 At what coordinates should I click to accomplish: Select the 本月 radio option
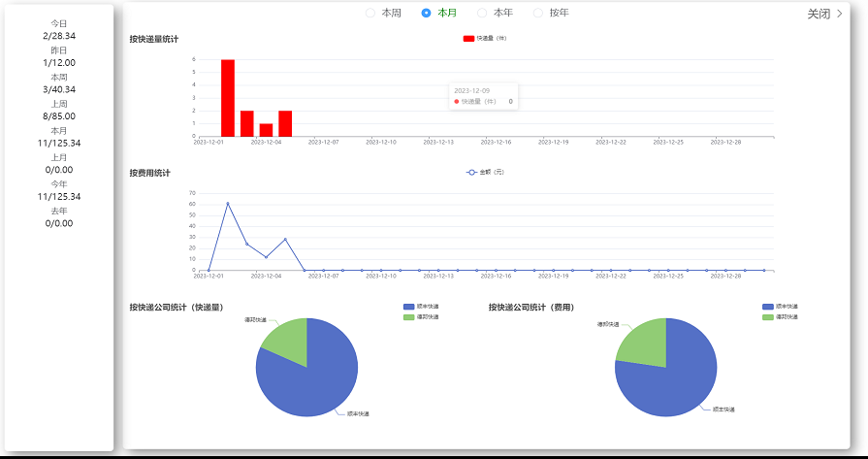[427, 14]
